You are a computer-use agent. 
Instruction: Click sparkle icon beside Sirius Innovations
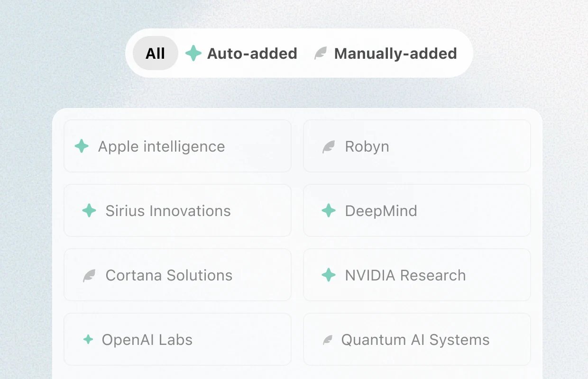(x=89, y=211)
